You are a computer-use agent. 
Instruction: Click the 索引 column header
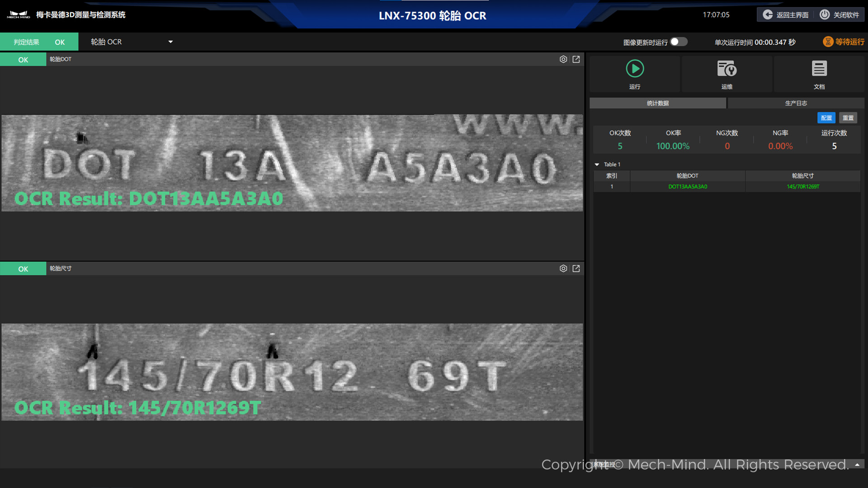tap(612, 176)
